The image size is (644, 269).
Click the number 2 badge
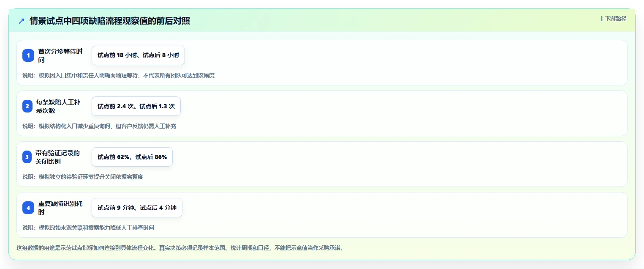pyautogui.click(x=27, y=106)
